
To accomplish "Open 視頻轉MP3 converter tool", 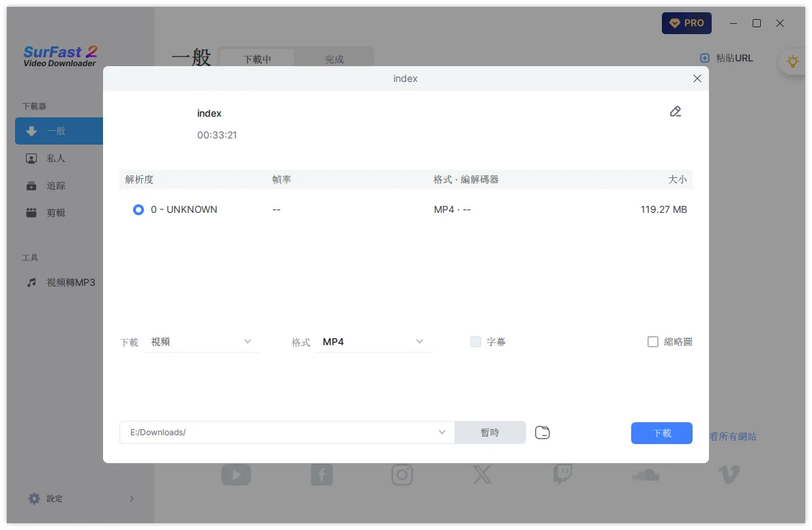I will click(70, 282).
